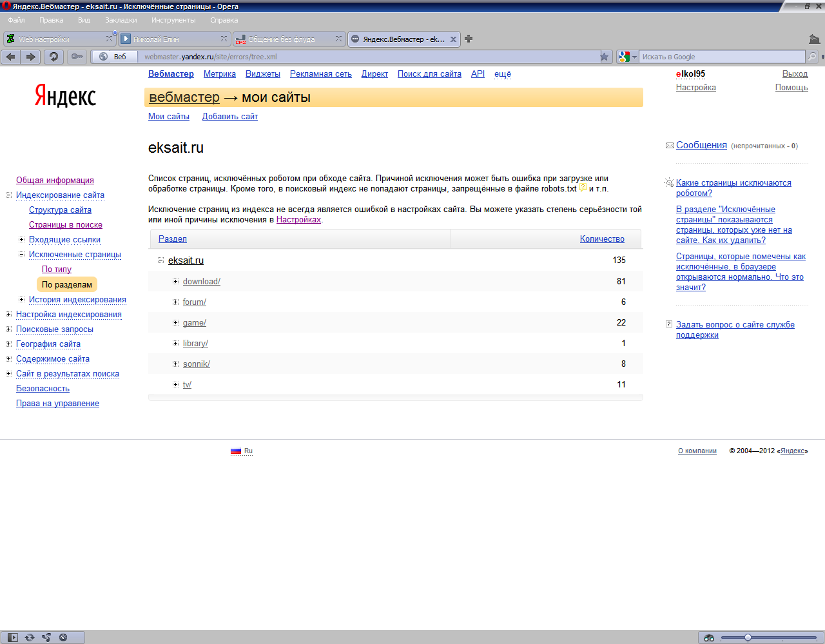Click the new tab plus button
Screen dimensions: 825x644
pyautogui.click(x=469, y=39)
